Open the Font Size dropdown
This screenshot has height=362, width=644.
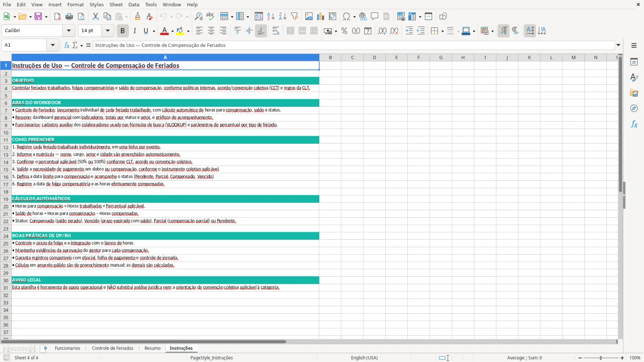click(x=107, y=31)
